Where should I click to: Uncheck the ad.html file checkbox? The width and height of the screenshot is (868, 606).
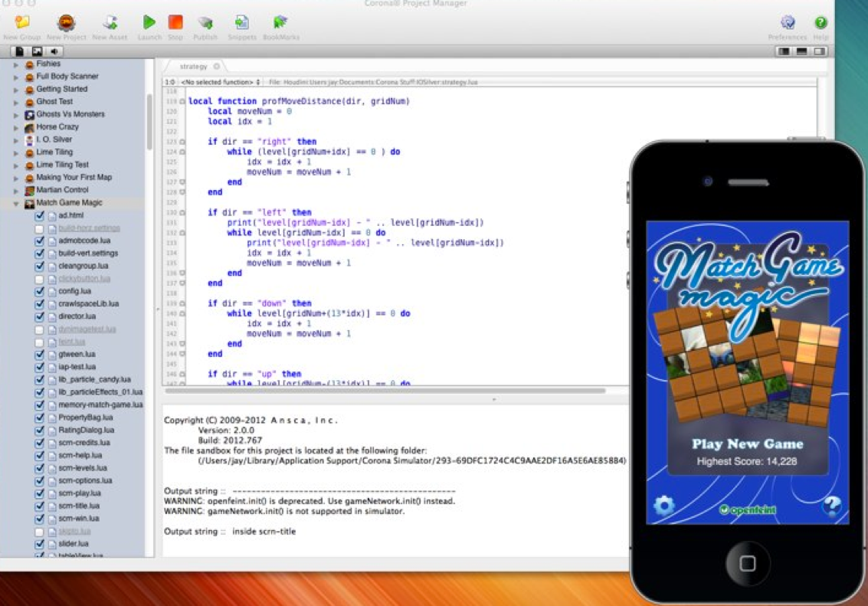click(x=39, y=216)
